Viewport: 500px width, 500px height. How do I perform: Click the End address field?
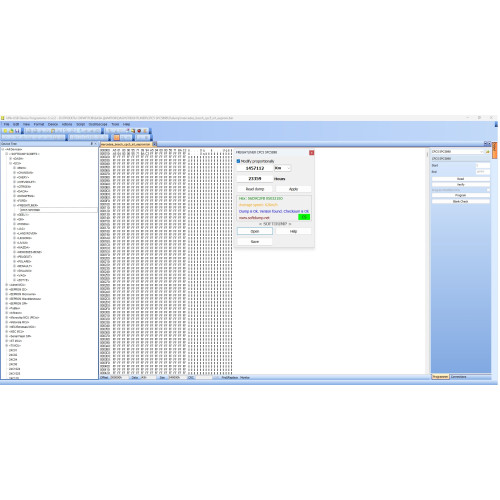click(483, 172)
